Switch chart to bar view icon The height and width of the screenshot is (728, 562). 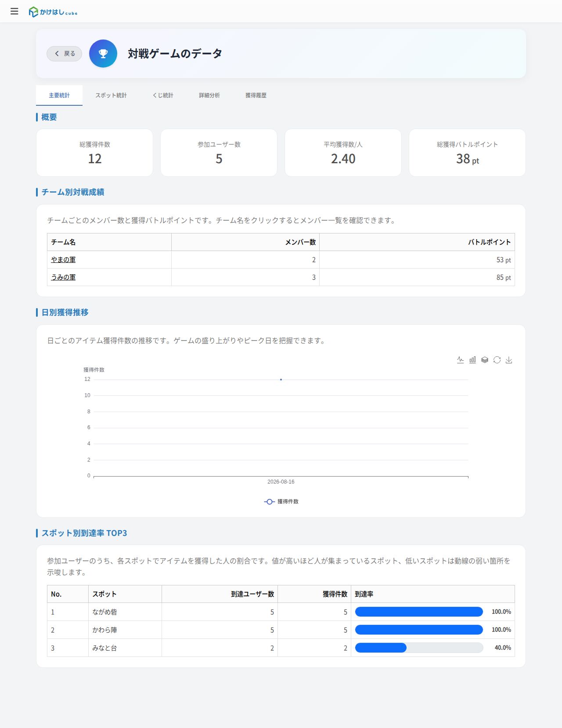coord(472,360)
